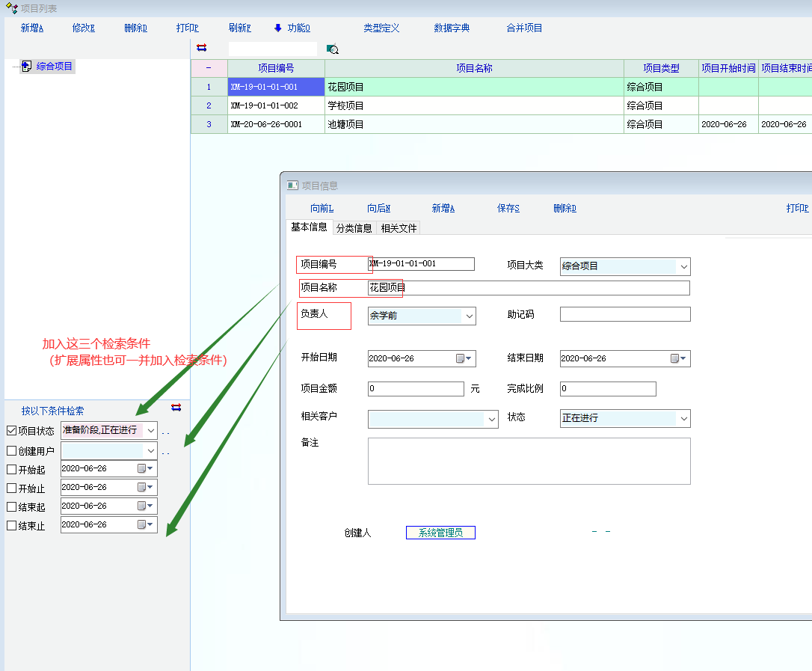
Task: Click the swap arrows icon in the search conditions panel
Action: click(x=176, y=408)
